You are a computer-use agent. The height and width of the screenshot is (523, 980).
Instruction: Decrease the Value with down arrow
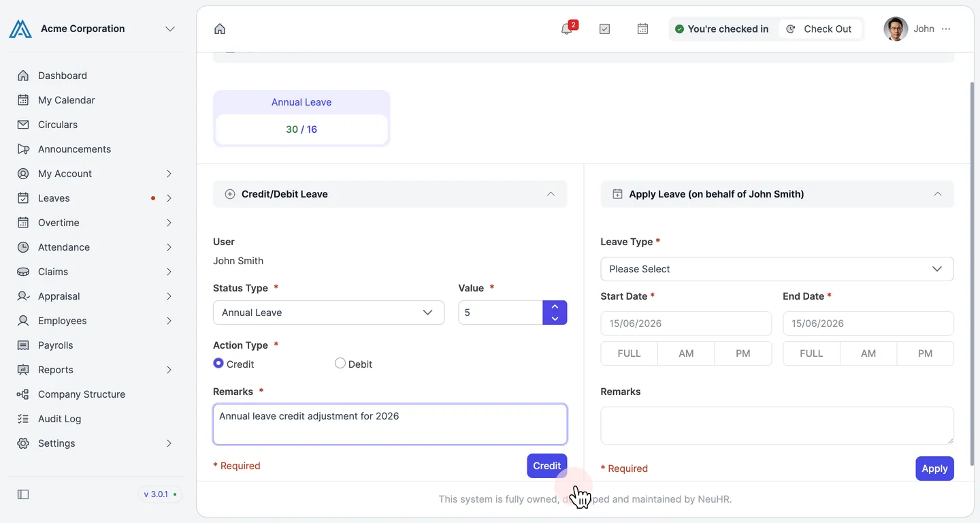555,318
